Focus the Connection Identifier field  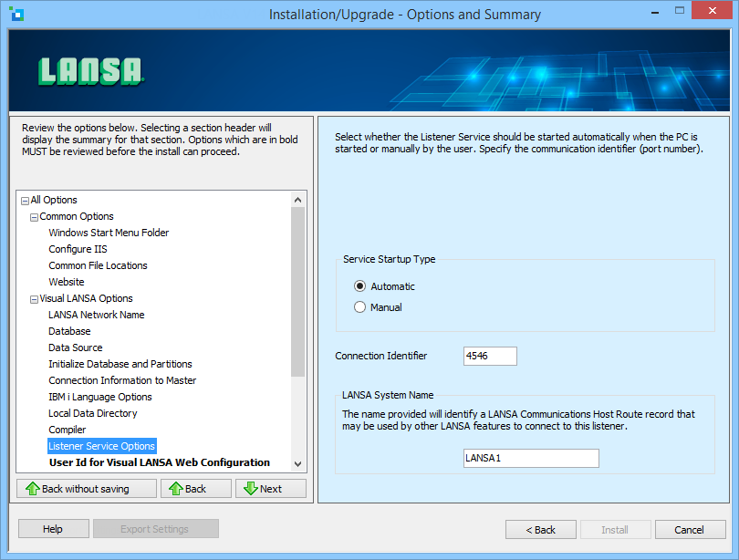click(x=490, y=356)
